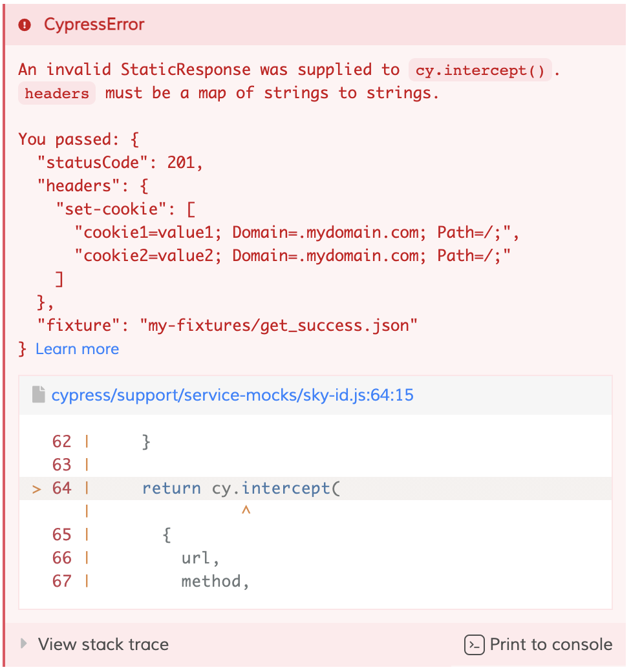Click the CypressError heading text
The width and height of the screenshot is (631, 672).
tap(93, 25)
